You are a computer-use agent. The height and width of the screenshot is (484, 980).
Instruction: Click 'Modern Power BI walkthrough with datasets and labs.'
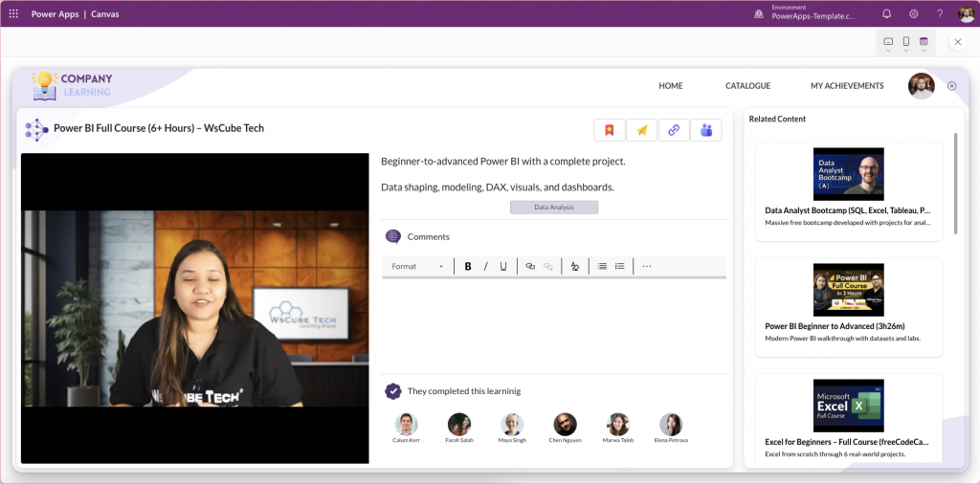coord(843,338)
